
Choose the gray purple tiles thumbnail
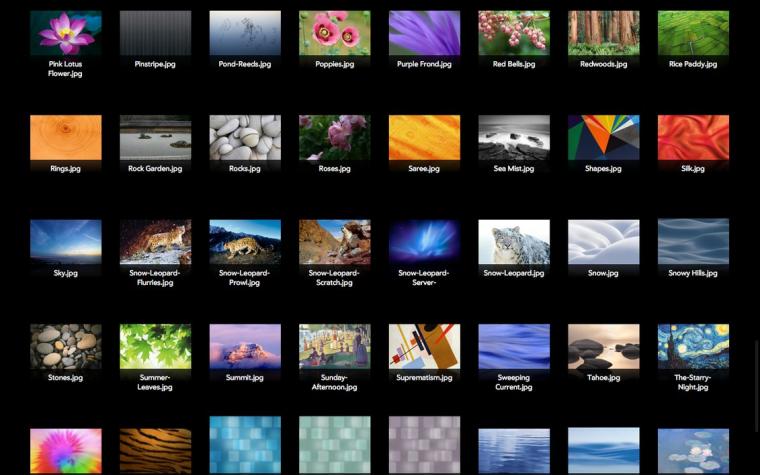(x=424, y=445)
